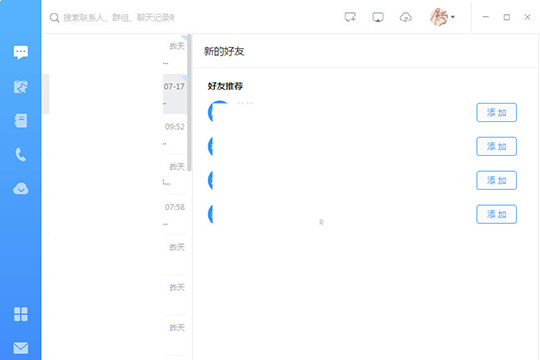Open the messages chat icon in sidebar
Screen dimensions: 540x360
pos(21,52)
